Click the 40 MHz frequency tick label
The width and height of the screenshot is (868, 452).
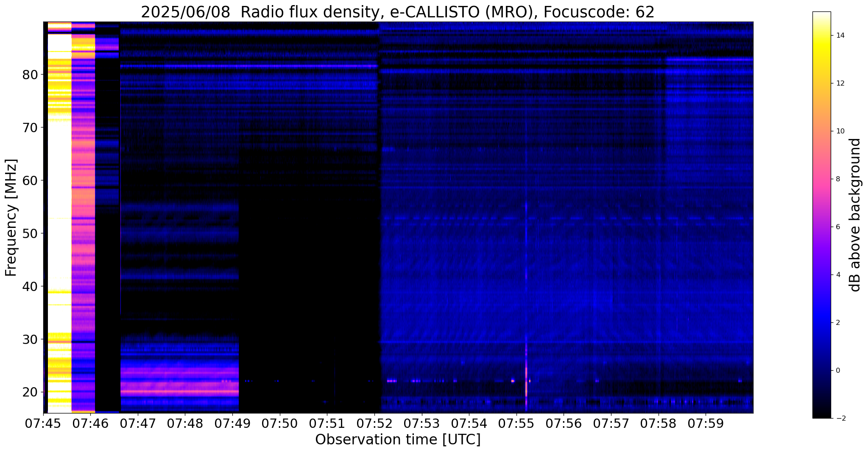pyautogui.click(x=30, y=287)
